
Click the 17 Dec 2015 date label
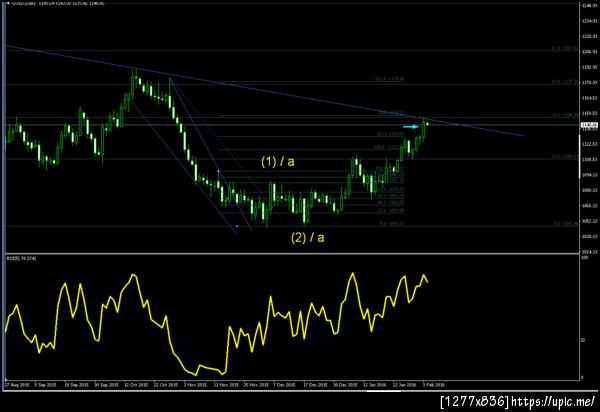click(x=315, y=385)
